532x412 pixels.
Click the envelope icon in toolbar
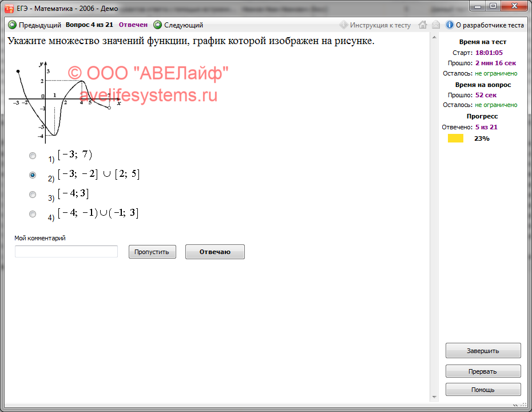[x=436, y=25]
